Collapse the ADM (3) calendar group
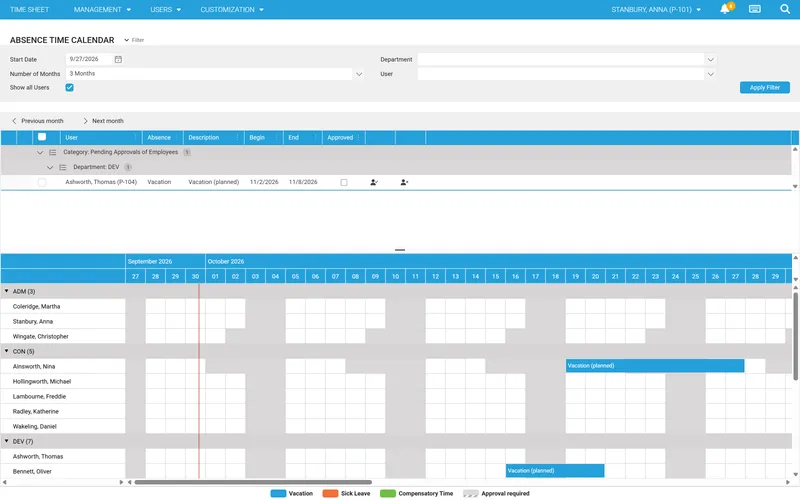This screenshot has height=500, width=800. coord(7,291)
